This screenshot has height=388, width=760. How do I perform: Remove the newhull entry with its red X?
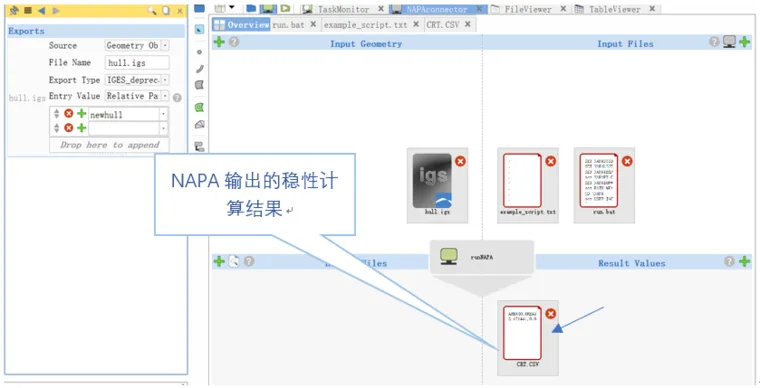(69, 113)
